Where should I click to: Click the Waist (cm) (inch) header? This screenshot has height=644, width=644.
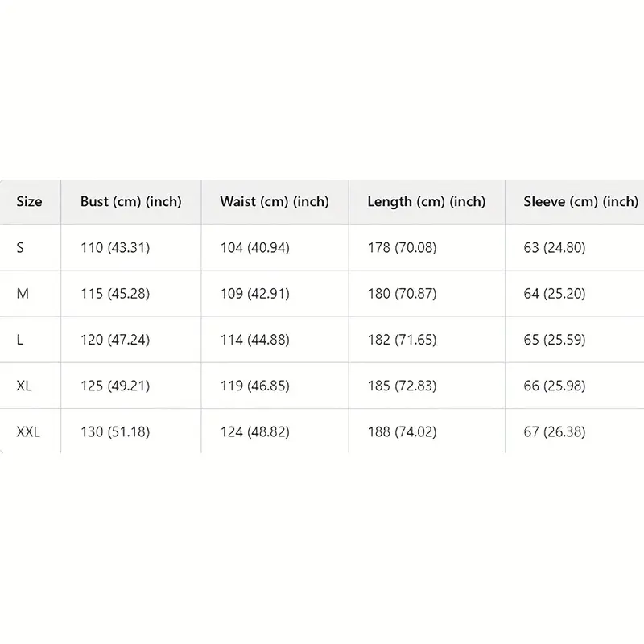tap(275, 202)
